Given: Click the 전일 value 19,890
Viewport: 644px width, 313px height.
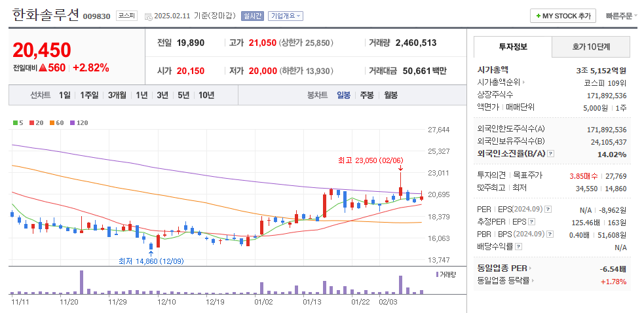Looking at the screenshot, I should 191,43.
